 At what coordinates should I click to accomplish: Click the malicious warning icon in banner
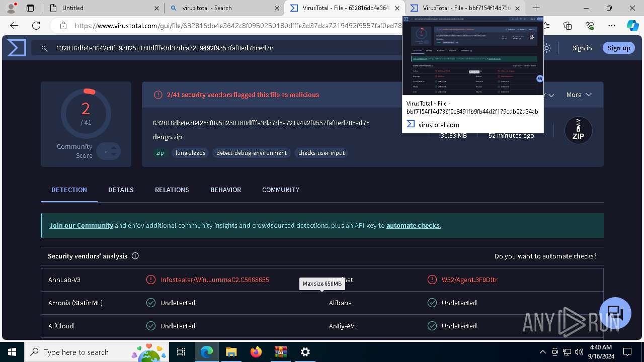[x=158, y=95]
